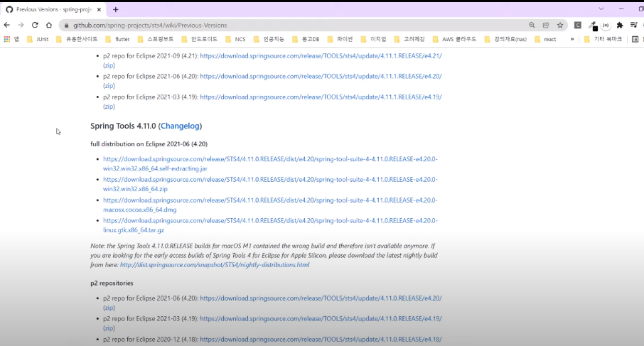Open the 고려제강 bookmark folder
This screenshot has width=644, height=346.
click(x=409, y=39)
